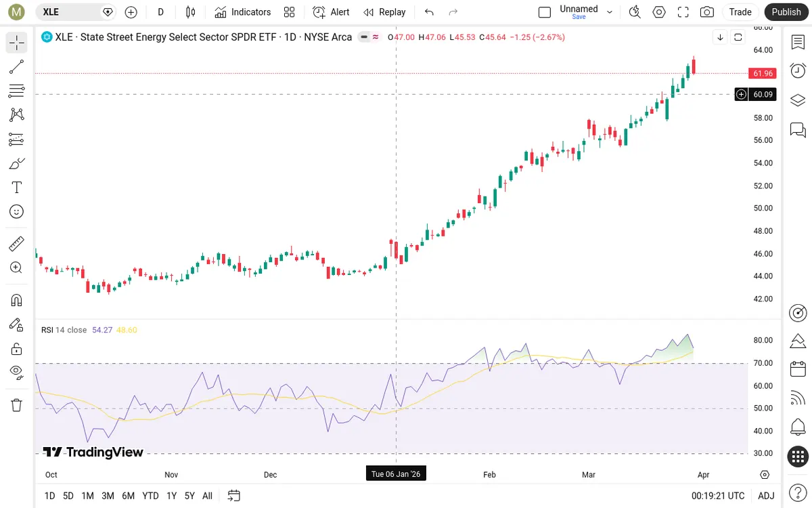Open the forecasting and measurement tools
This screenshot has height=508, width=812.
pos(17,140)
